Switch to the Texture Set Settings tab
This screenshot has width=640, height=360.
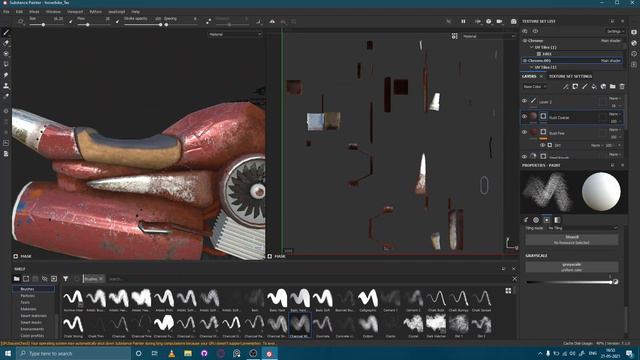click(570, 76)
